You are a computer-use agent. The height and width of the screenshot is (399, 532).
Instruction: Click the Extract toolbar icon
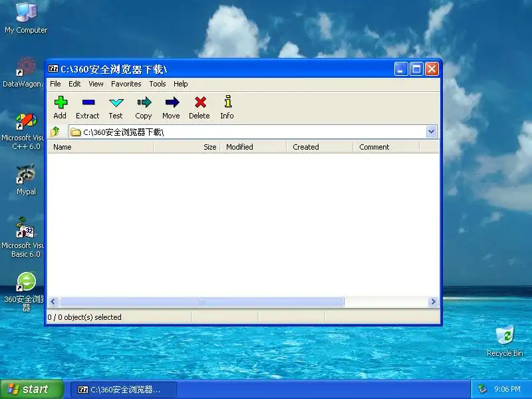coord(88,107)
